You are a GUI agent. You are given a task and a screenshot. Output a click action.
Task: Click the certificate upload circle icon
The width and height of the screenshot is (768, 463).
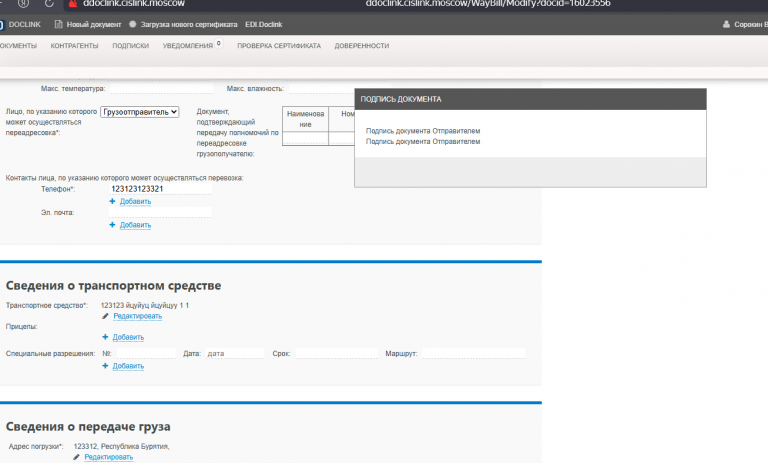(x=132, y=24)
